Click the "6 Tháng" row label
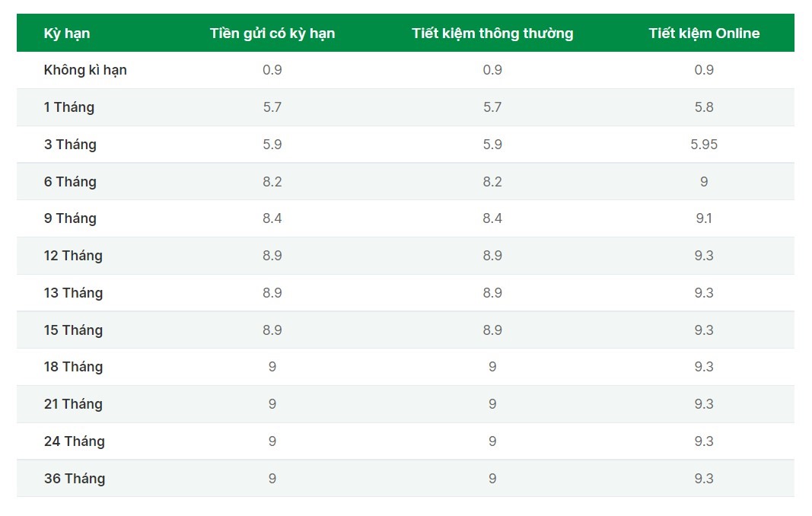The width and height of the screenshot is (812, 516). tap(70, 182)
